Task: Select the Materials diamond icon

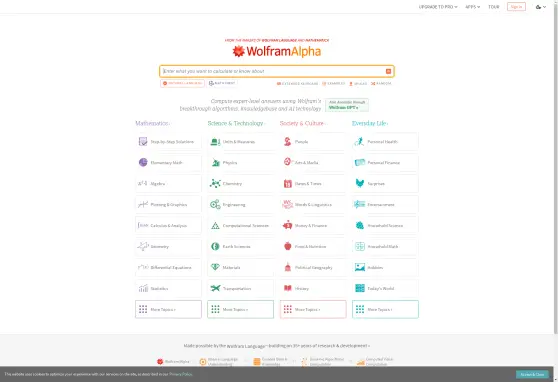Action: [x=215, y=267]
